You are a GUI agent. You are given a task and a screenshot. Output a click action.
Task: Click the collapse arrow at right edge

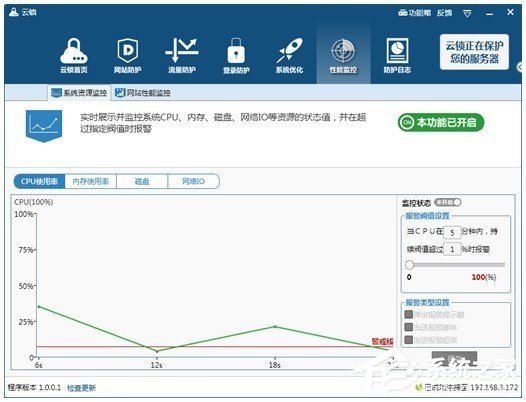tap(520, 67)
